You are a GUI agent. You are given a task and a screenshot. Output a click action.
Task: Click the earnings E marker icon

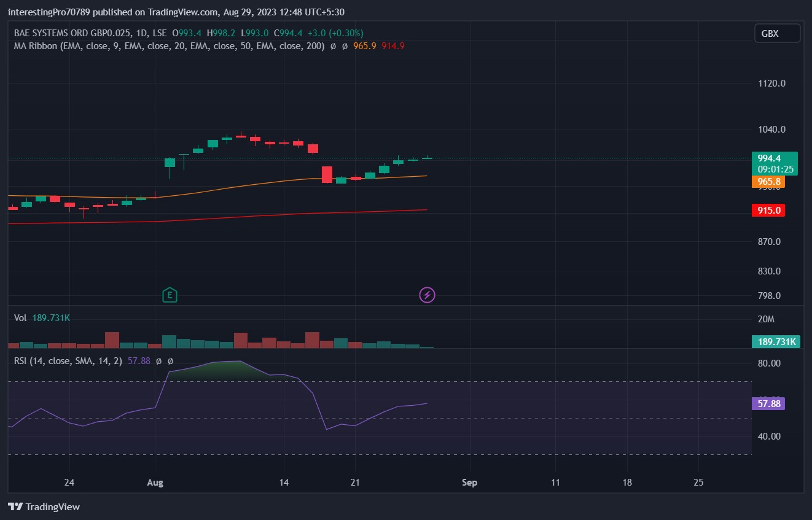[x=170, y=295]
